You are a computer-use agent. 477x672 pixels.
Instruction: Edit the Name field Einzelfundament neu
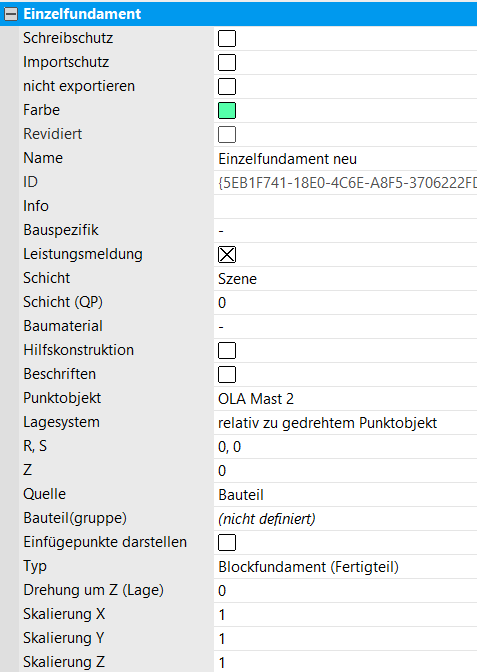coord(345,159)
